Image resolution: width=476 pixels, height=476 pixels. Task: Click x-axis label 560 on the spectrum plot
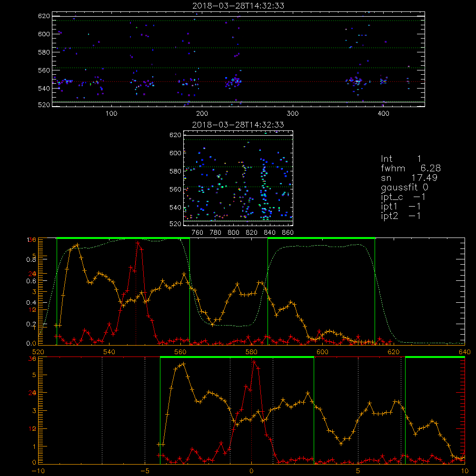pos(180,352)
